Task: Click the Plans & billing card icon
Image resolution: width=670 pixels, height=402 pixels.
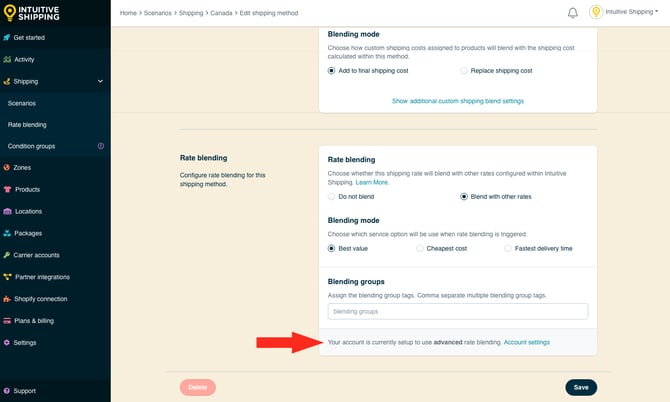Action: pos(7,321)
